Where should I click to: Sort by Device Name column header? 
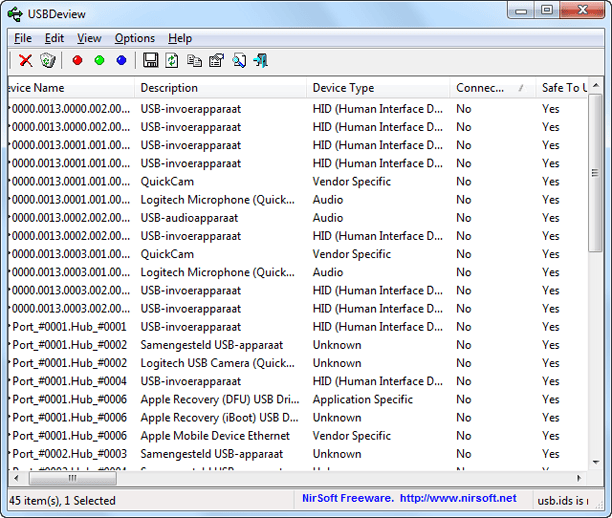click(71, 88)
